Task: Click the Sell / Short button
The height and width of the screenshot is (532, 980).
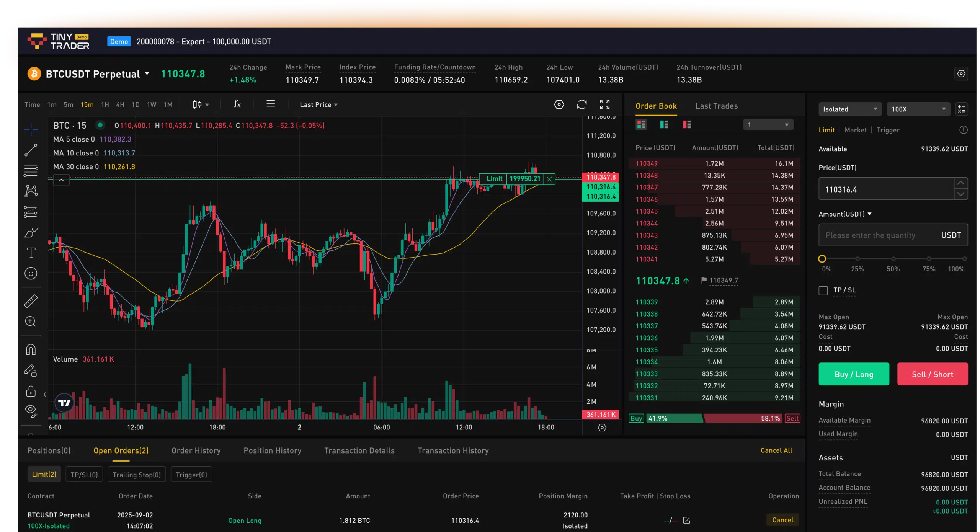Action: (x=932, y=374)
